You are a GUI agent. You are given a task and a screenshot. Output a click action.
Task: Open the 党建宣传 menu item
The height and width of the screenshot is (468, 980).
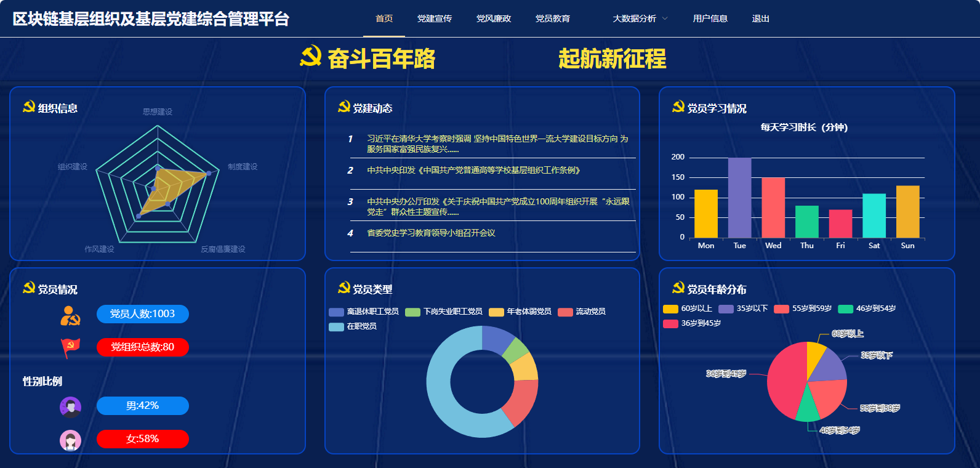point(435,18)
